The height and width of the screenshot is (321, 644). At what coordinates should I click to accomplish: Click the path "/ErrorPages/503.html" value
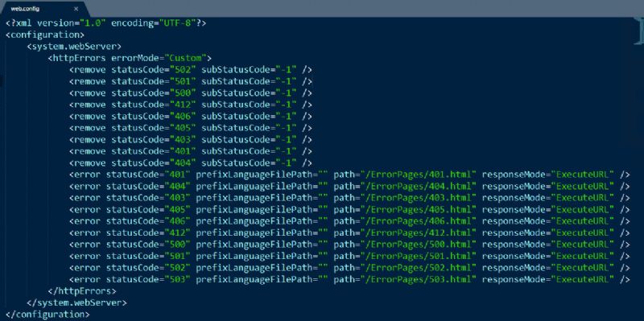419,279
